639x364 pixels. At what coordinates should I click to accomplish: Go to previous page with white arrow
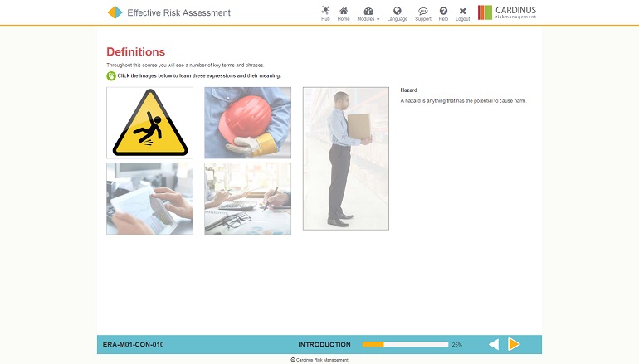[494, 344]
